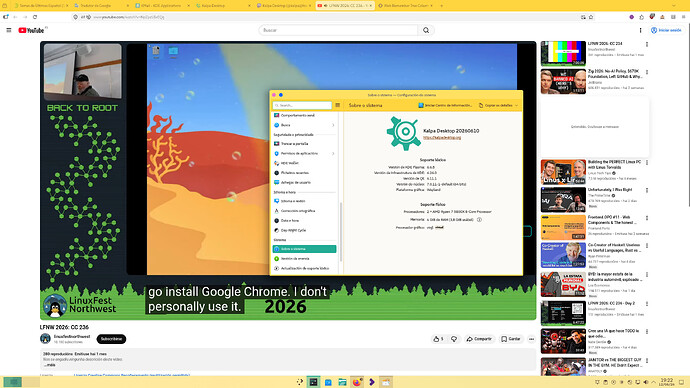Open options for "LFNW 2026: CC 234" suggestion
690x388 pixels.
point(646,44)
